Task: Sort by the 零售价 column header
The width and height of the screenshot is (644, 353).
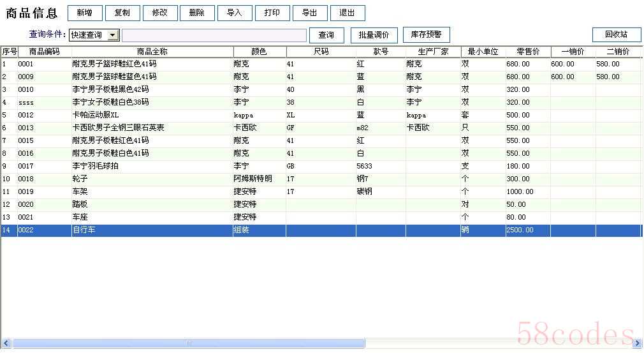Action: (528, 52)
